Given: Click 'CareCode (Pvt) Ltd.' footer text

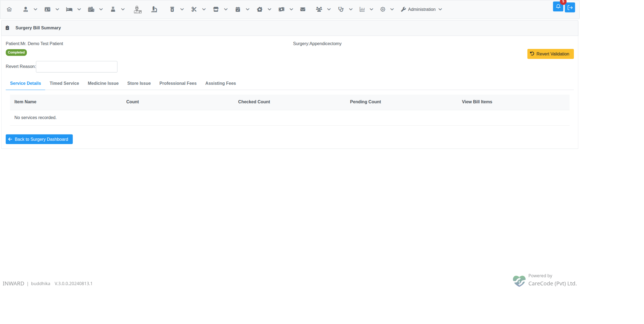Looking at the screenshot, I should [552, 283].
